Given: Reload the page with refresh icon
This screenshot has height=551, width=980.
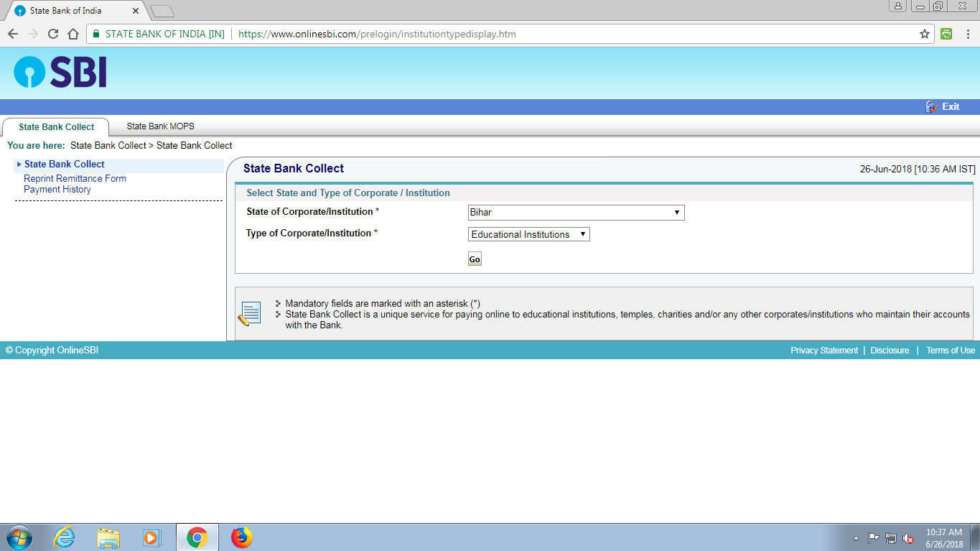Looking at the screenshot, I should (53, 34).
